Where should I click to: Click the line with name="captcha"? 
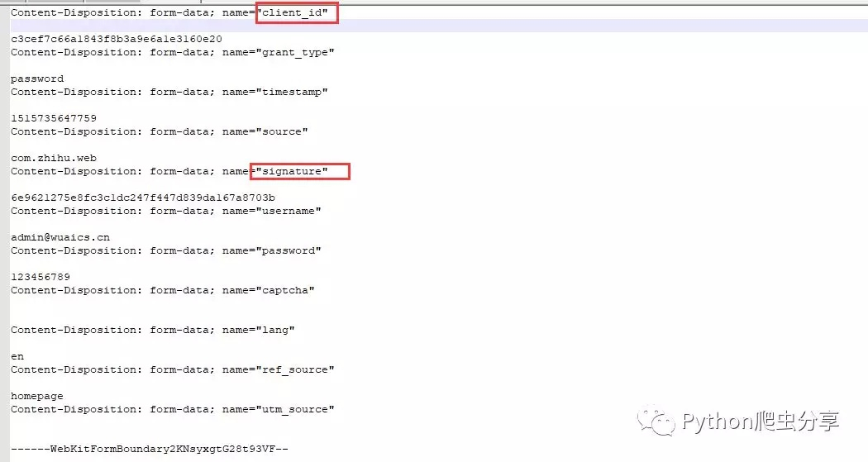(162, 291)
